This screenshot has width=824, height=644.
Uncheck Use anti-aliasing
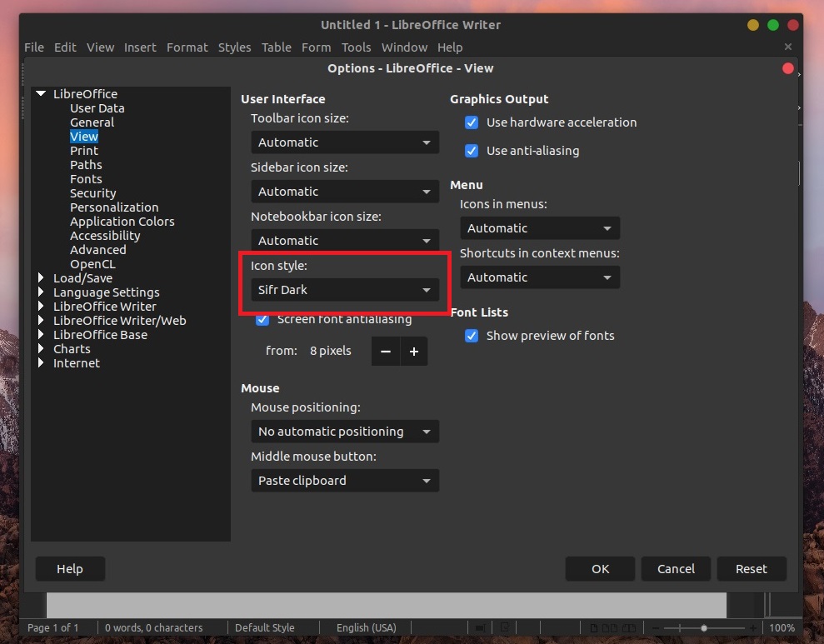pos(472,150)
